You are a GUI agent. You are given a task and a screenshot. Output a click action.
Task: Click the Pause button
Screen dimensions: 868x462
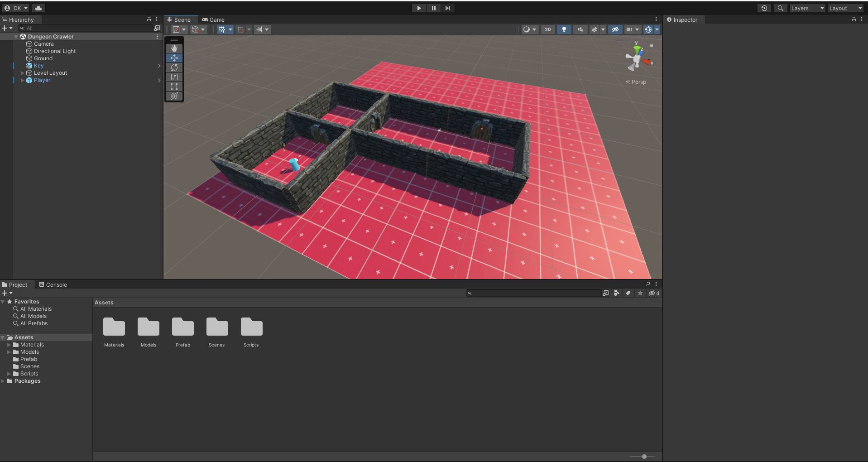coord(433,8)
